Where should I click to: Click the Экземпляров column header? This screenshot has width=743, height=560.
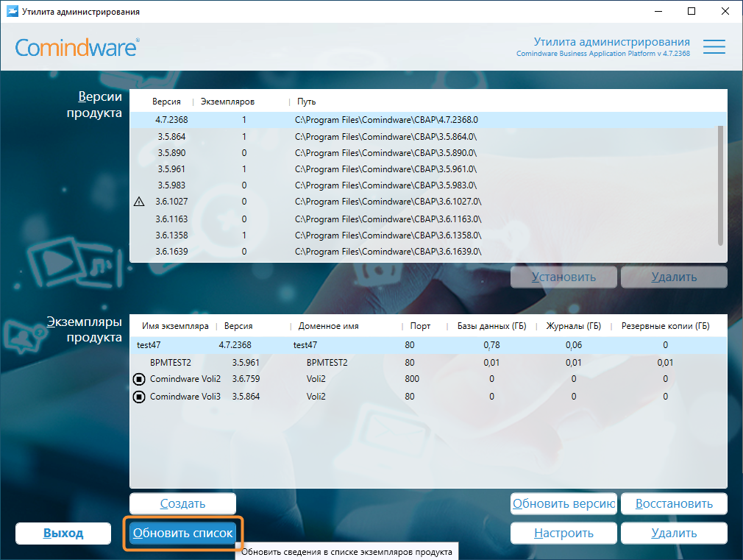[227, 102]
